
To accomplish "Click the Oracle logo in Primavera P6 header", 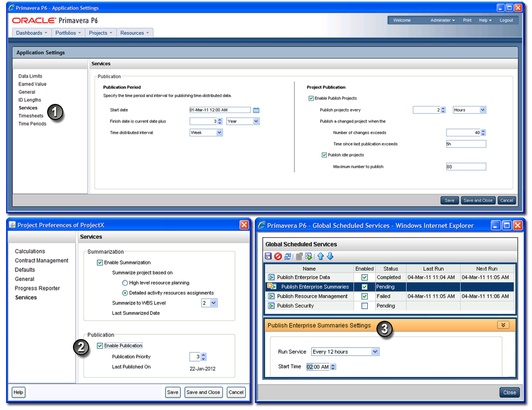I will [x=34, y=20].
